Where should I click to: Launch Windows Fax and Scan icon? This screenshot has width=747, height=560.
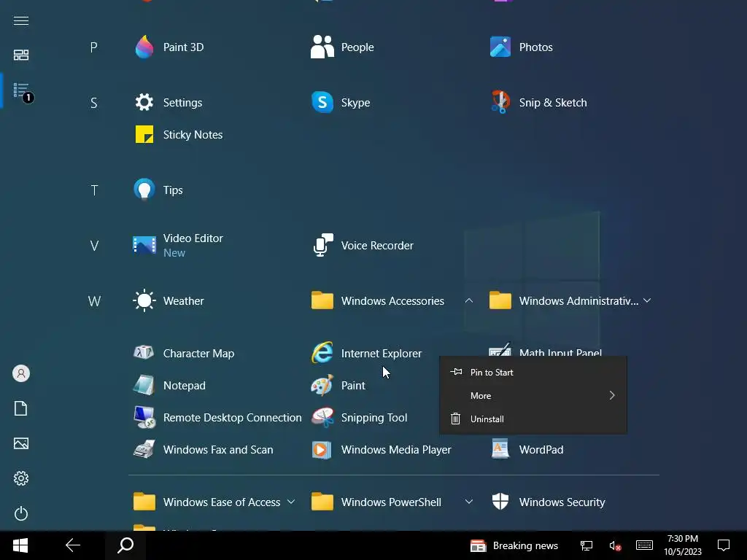point(144,449)
